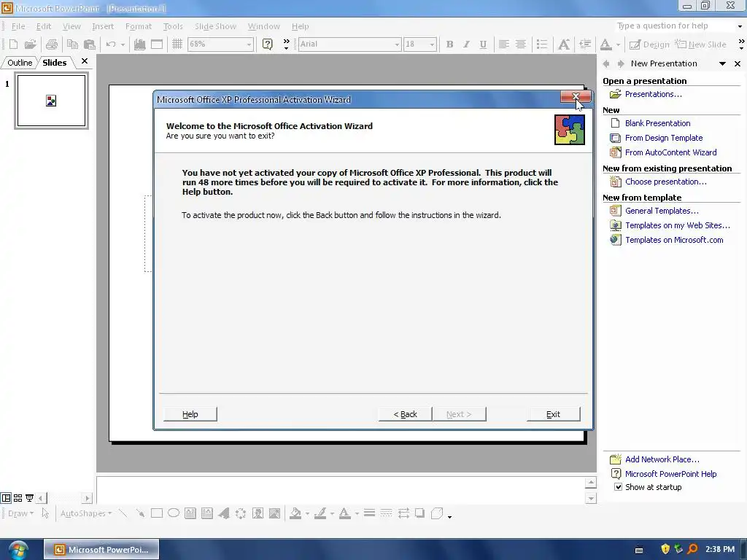The height and width of the screenshot is (560, 747).
Task: Open the Presentations... link
Action: [653, 94]
